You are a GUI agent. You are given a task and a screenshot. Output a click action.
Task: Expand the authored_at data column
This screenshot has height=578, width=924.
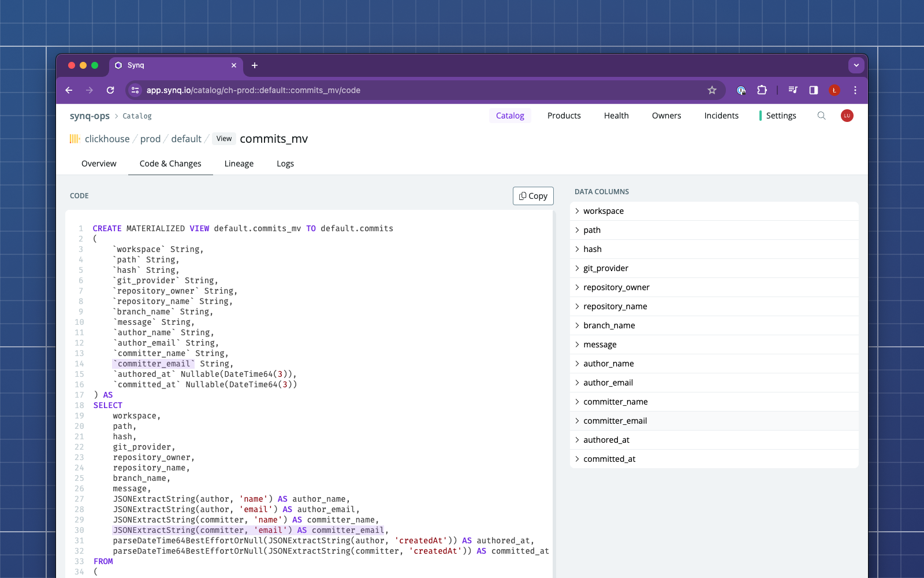(714, 440)
